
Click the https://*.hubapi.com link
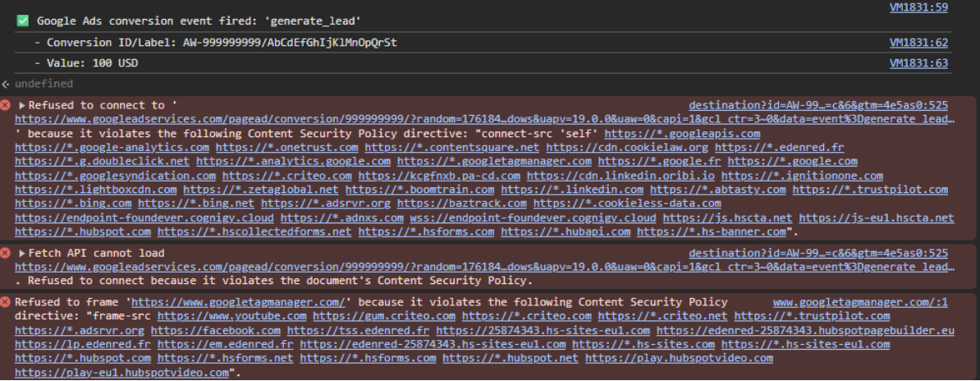click(x=566, y=232)
